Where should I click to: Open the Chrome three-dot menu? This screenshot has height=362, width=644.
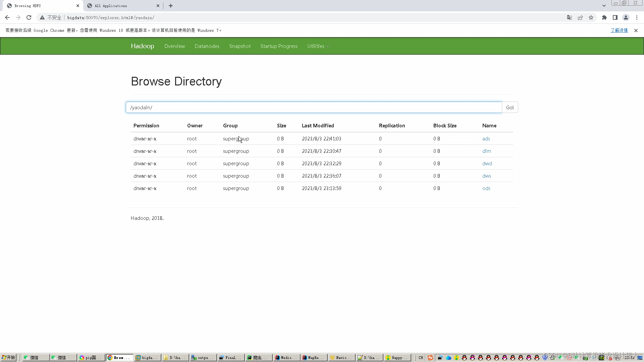[637, 17]
